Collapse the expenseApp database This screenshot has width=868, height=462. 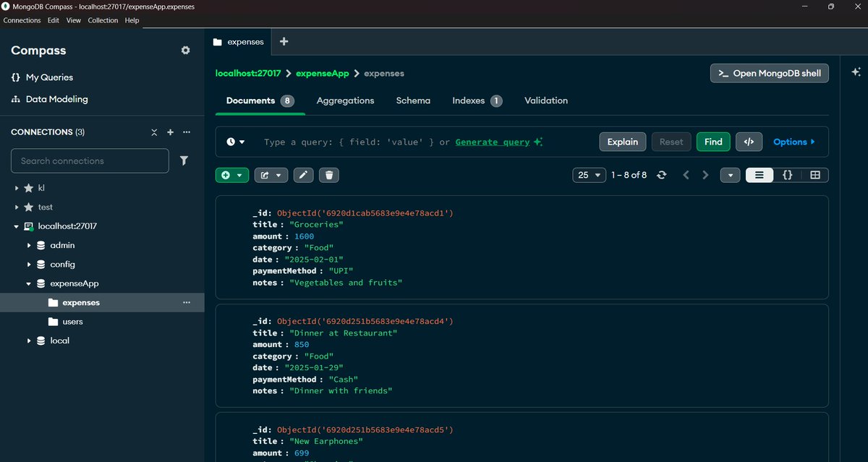(x=30, y=283)
